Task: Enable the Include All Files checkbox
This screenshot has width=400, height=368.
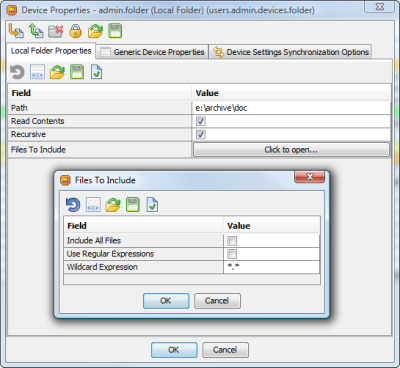Action: pos(232,241)
